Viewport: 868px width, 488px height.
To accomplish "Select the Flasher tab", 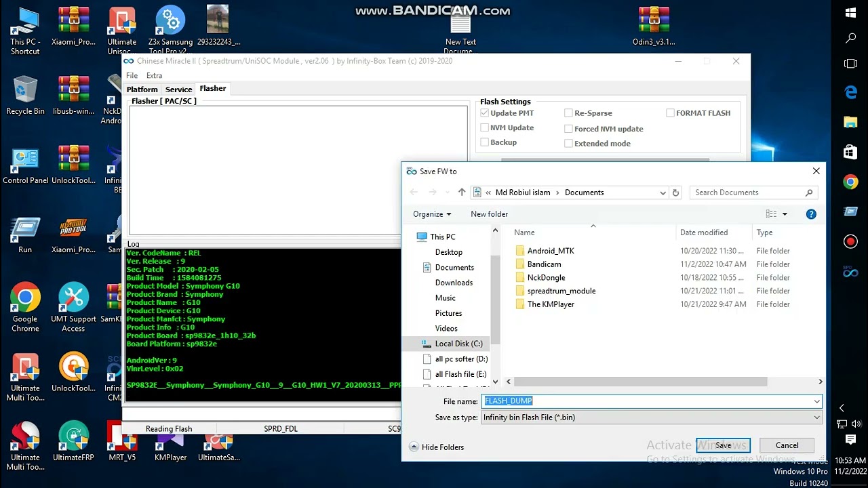I will pyautogui.click(x=213, y=89).
